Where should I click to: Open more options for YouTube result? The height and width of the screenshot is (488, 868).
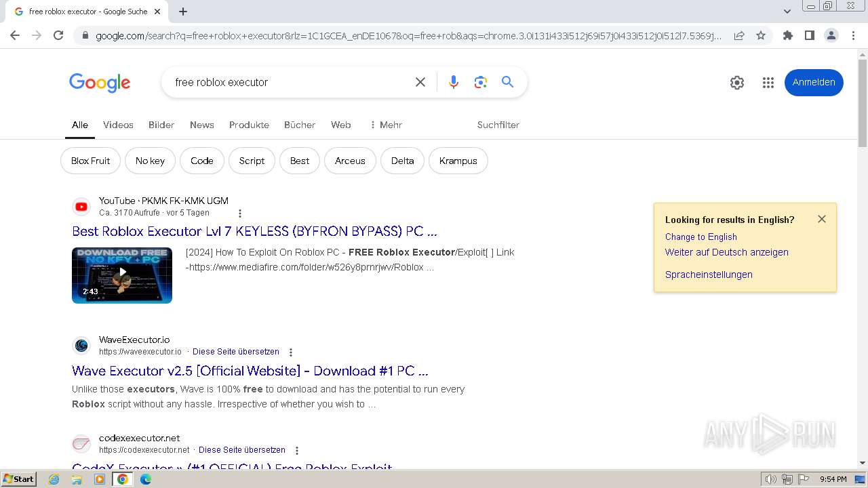tap(239, 213)
